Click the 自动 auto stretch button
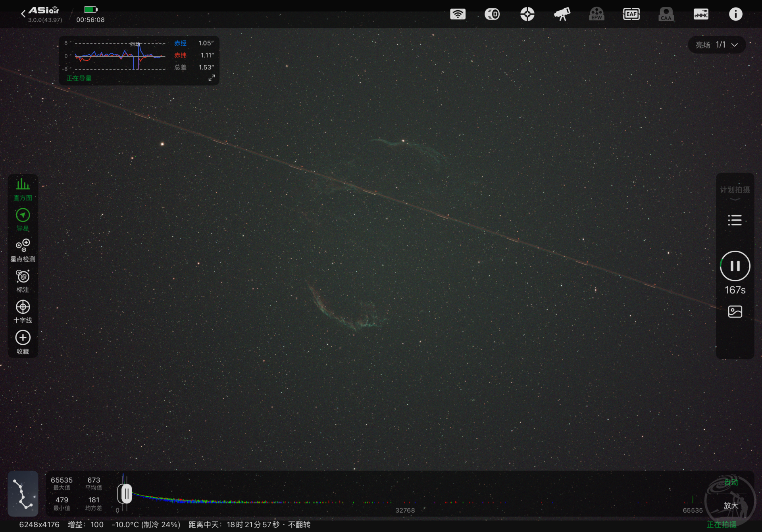 (731, 482)
